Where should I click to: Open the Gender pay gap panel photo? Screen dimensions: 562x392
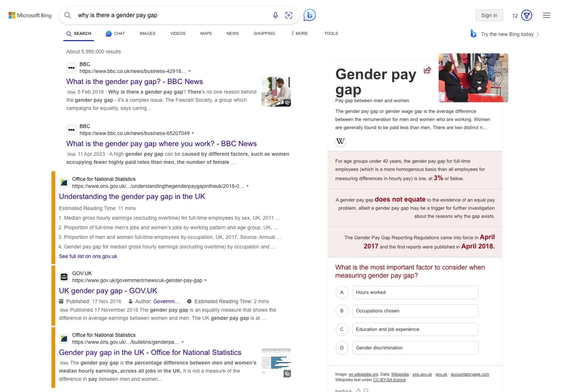coord(473,78)
